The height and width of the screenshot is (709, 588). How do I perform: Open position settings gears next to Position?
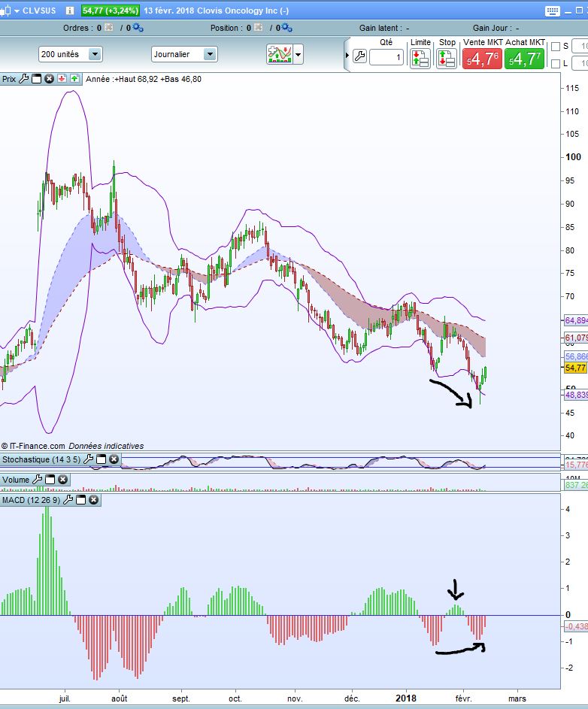pos(286,28)
